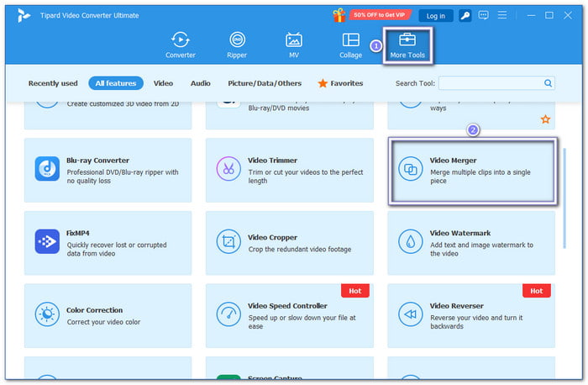
Task: Open the Video Cropper tool title
Action: click(x=272, y=238)
